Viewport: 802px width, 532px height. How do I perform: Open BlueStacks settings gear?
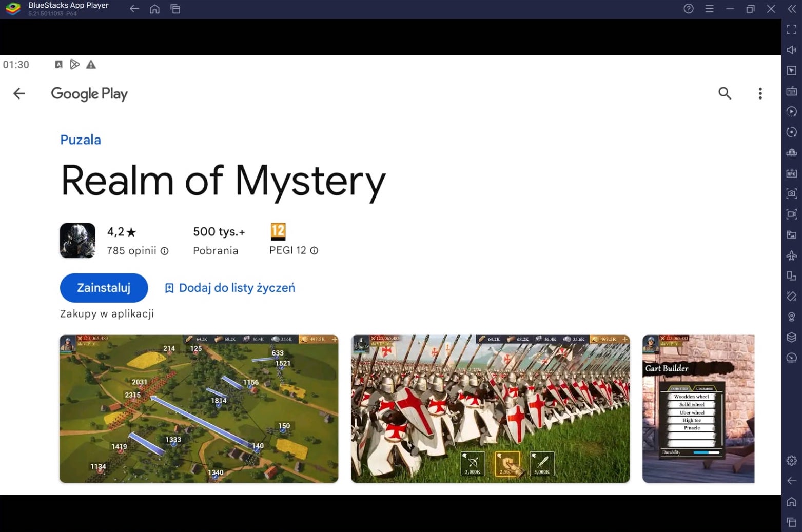point(791,460)
